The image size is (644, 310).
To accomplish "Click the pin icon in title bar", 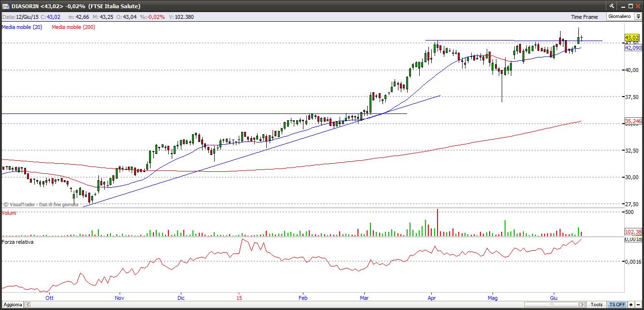I will pos(612,6).
